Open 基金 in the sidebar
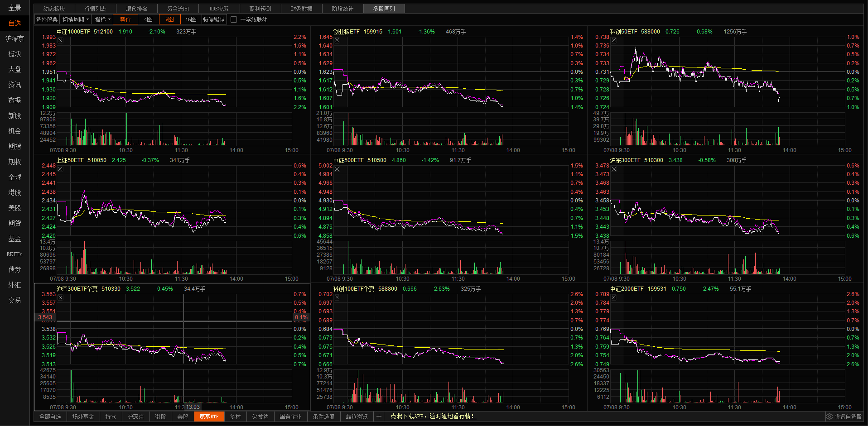Image resolution: width=868 pixels, height=426 pixels. (14, 239)
